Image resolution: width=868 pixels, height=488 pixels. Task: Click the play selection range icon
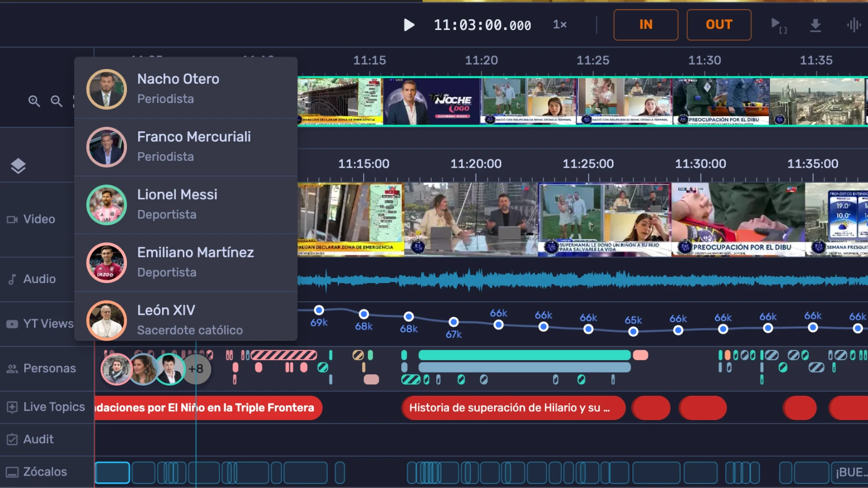tap(778, 25)
